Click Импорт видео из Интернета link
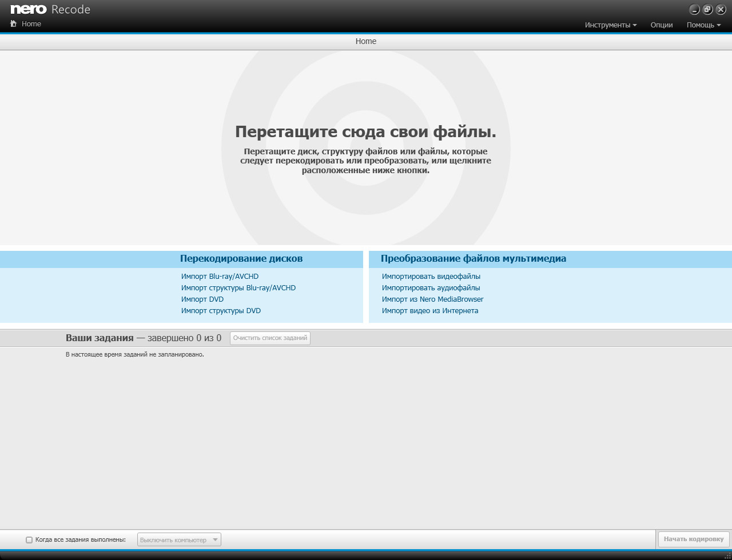732x560 pixels. (430, 311)
